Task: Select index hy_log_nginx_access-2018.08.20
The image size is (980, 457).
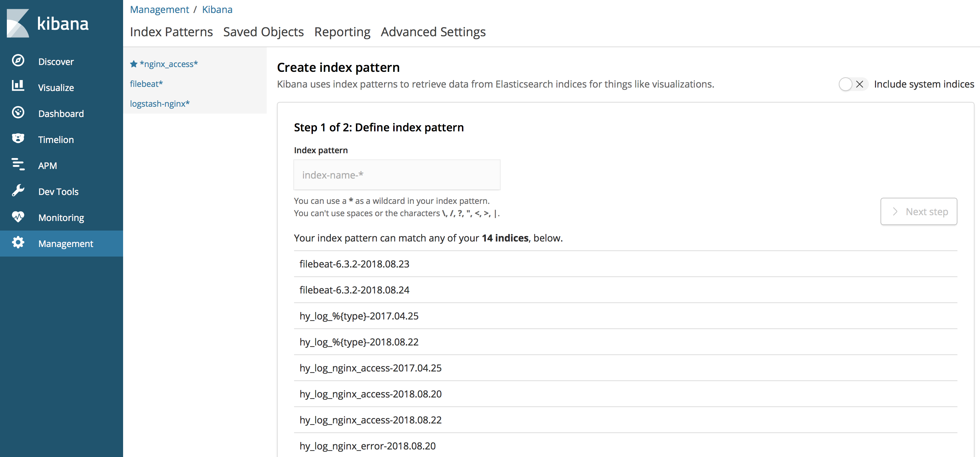Action: click(625, 394)
